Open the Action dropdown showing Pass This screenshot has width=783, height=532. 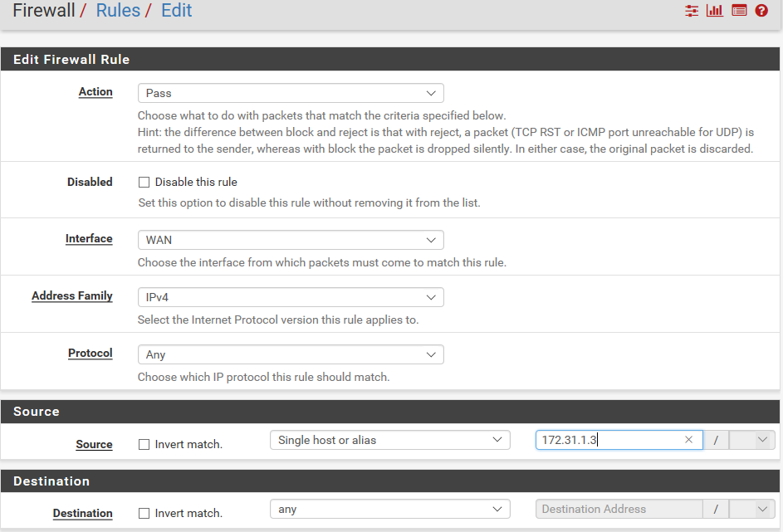290,93
